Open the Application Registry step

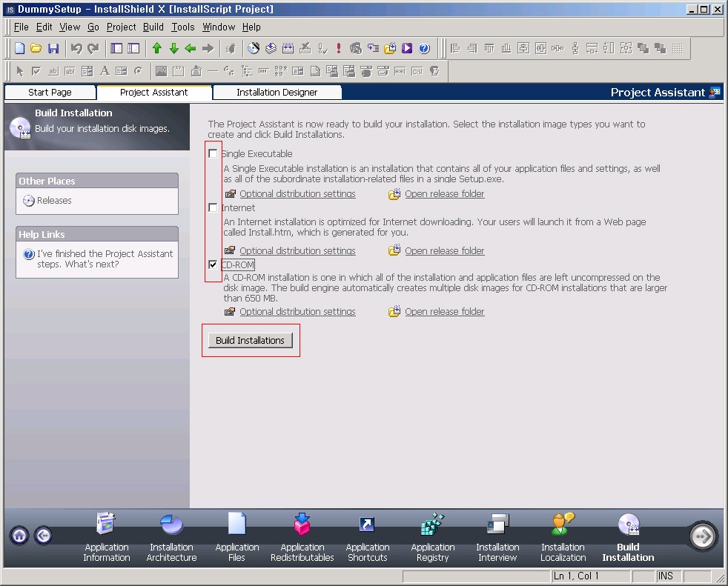click(433, 537)
